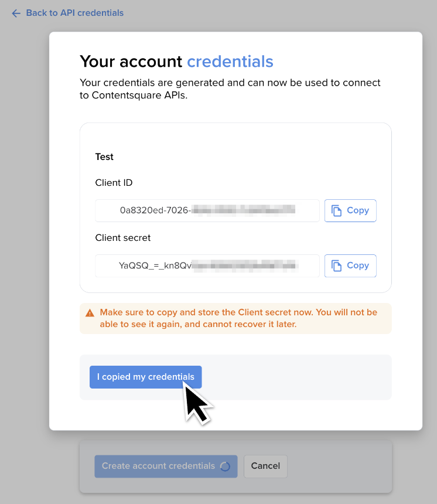This screenshot has width=437, height=504.
Task: Click the Create account credentials button
Action: [x=166, y=466]
